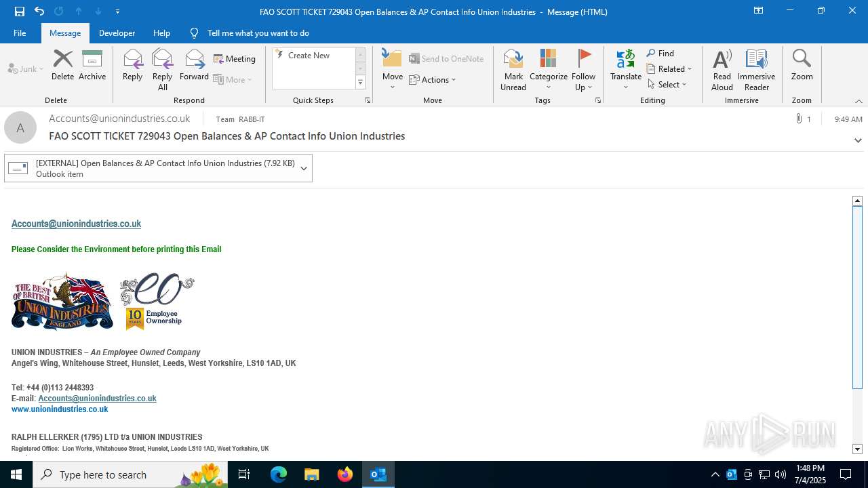Find text in the message
Viewport: 868px width, 488px height.
[x=660, y=54]
